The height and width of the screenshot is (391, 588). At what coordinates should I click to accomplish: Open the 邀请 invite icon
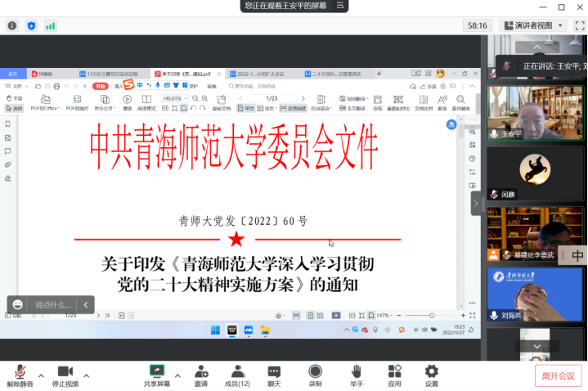(x=201, y=376)
